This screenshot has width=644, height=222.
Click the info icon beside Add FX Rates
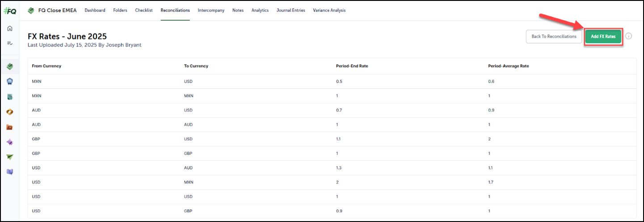click(x=628, y=36)
